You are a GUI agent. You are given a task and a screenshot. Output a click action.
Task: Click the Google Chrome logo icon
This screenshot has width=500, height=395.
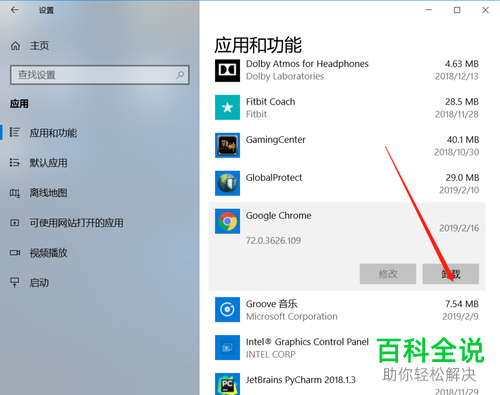(227, 221)
